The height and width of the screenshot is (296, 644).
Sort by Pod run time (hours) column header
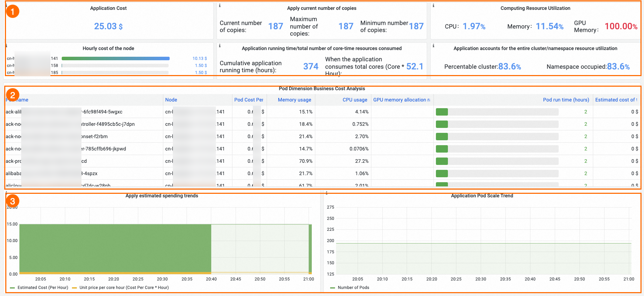click(566, 100)
